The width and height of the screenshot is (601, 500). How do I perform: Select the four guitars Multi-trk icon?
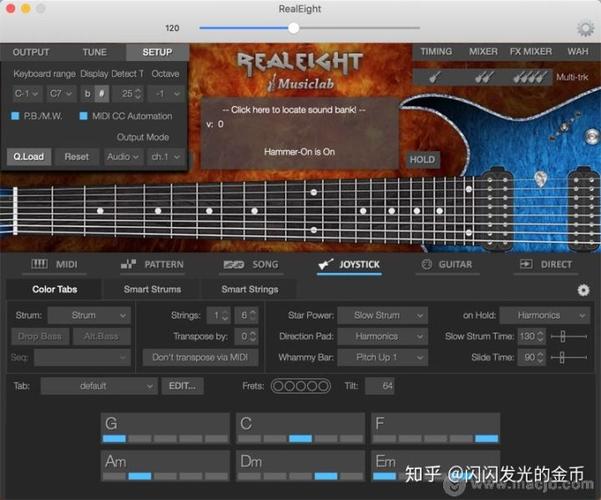point(529,77)
